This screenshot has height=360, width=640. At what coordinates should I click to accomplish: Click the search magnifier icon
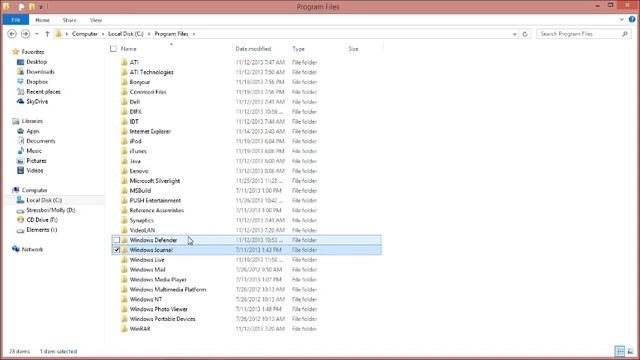tap(625, 34)
